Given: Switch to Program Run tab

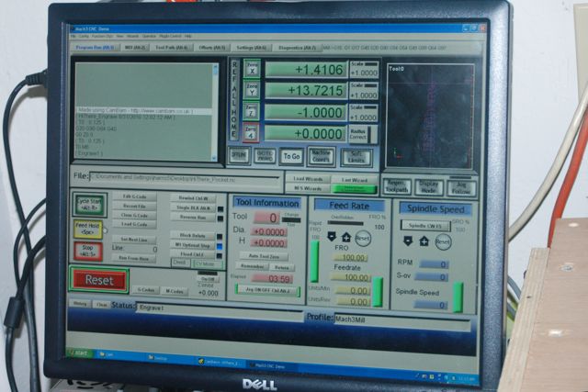Looking at the screenshot, I should pos(95,48).
